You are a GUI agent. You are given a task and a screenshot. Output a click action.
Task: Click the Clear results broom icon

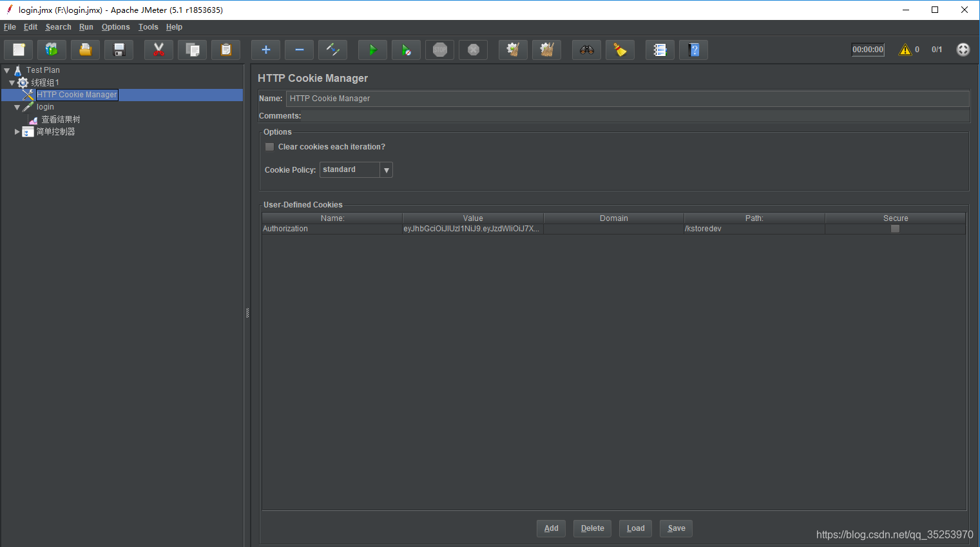pos(513,50)
